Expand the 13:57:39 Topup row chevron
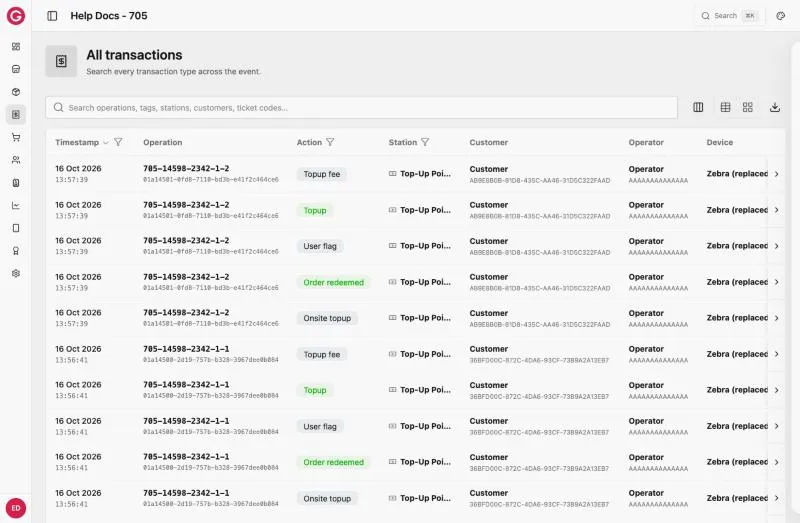 click(777, 210)
